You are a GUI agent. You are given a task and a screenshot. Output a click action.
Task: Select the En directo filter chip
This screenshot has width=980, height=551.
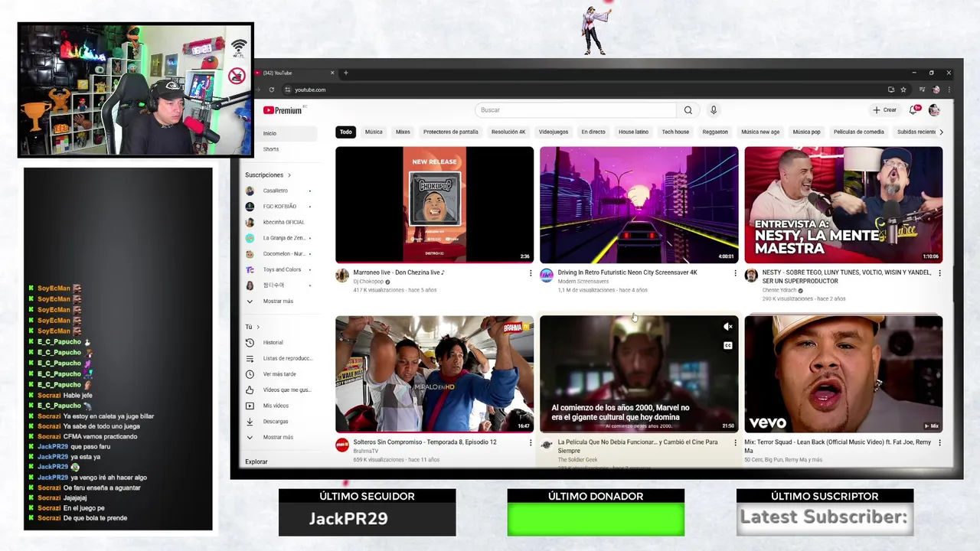[x=593, y=132]
